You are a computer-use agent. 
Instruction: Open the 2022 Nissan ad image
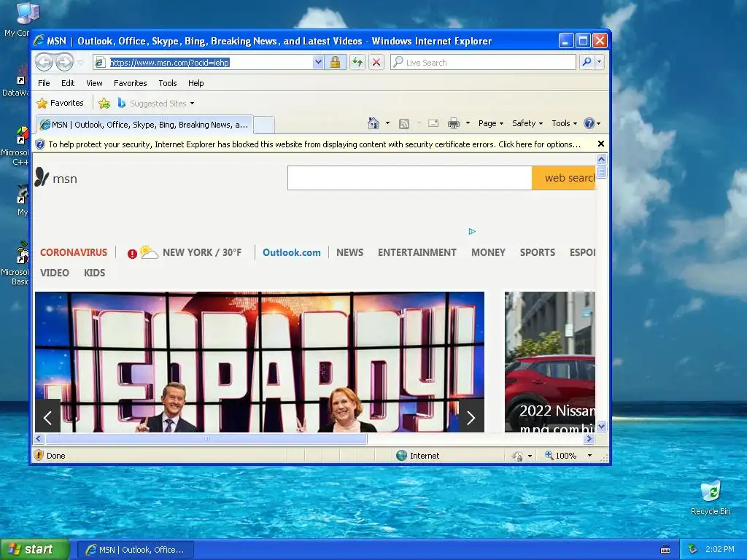[x=550, y=362]
